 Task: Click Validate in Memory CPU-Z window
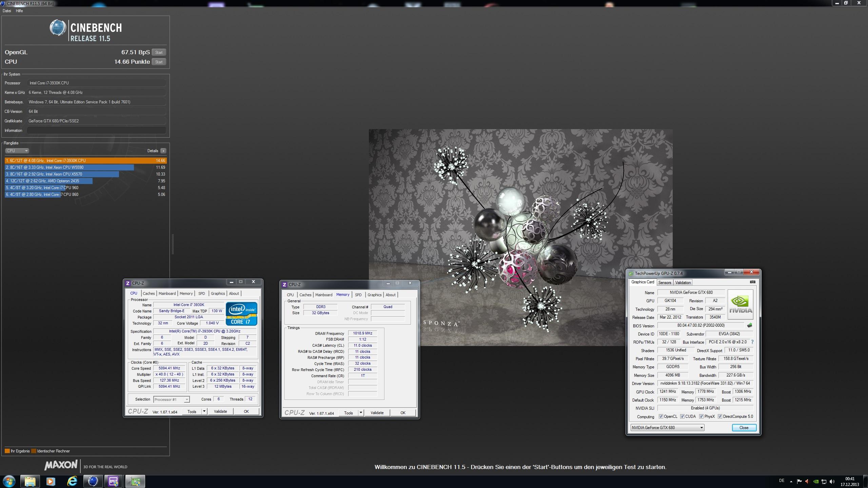pyautogui.click(x=377, y=413)
